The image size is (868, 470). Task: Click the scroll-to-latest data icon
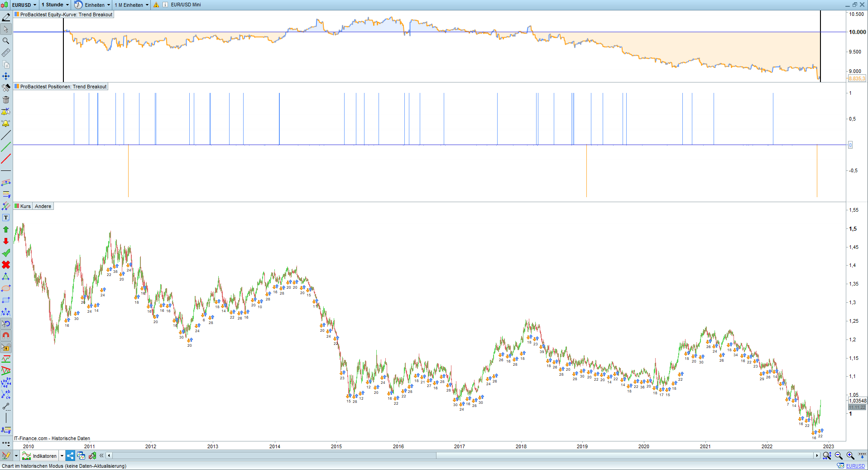[x=862, y=455]
